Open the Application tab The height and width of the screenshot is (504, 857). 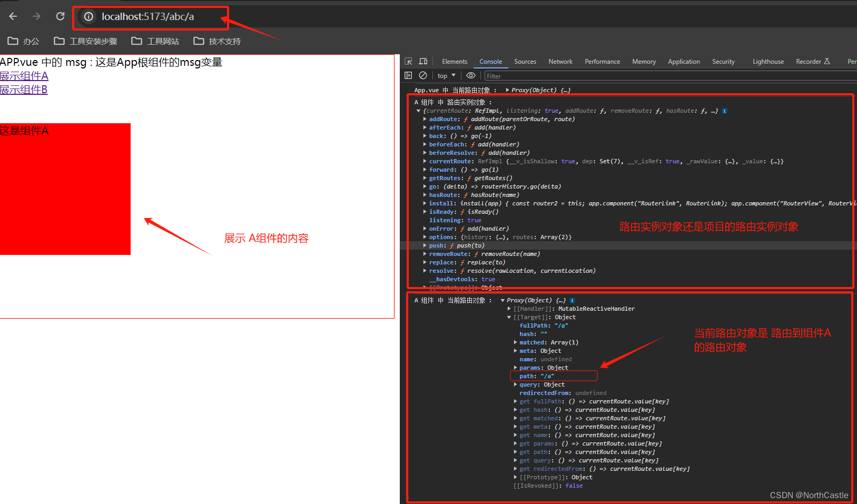(x=684, y=62)
